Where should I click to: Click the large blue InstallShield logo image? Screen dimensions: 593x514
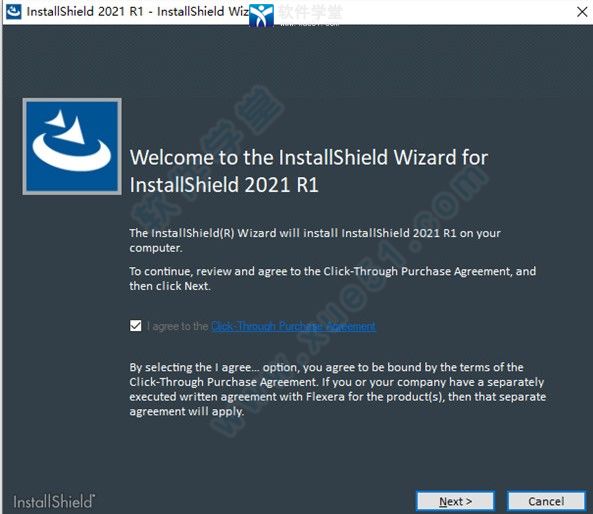[x=72, y=146]
